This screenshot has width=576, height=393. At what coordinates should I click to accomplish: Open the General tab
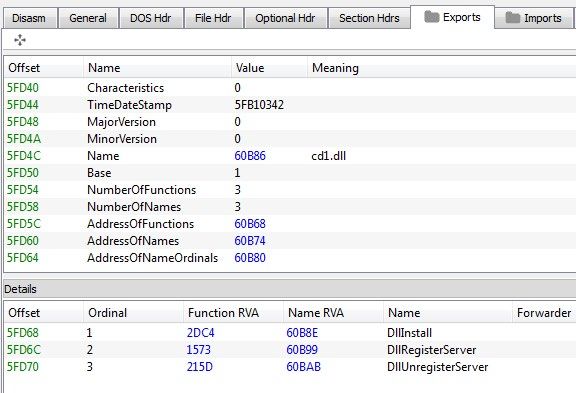88,18
